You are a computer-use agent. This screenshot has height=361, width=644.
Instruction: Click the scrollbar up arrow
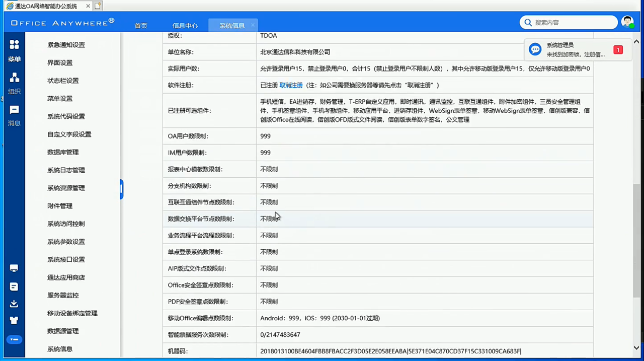(x=636, y=42)
